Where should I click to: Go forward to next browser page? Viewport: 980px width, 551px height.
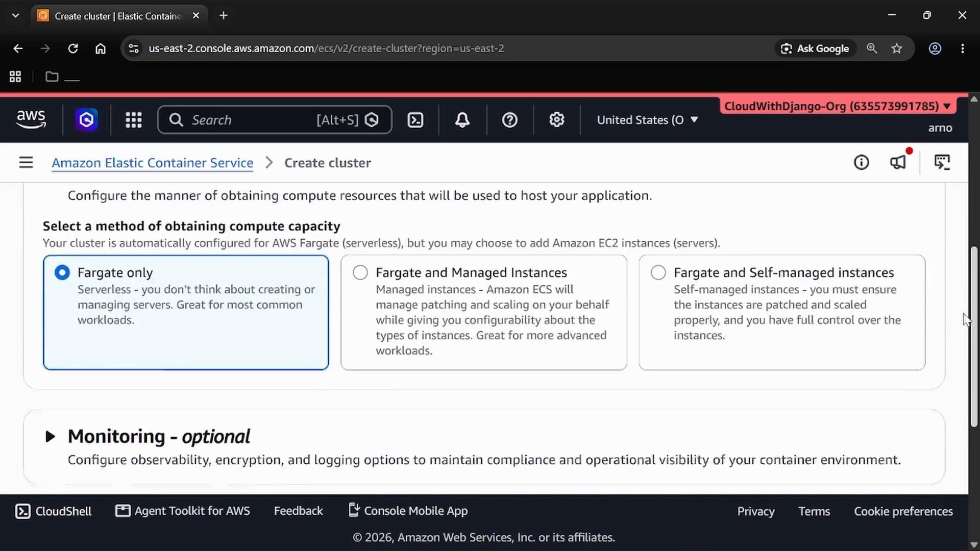pyautogui.click(x=45, y=48)
